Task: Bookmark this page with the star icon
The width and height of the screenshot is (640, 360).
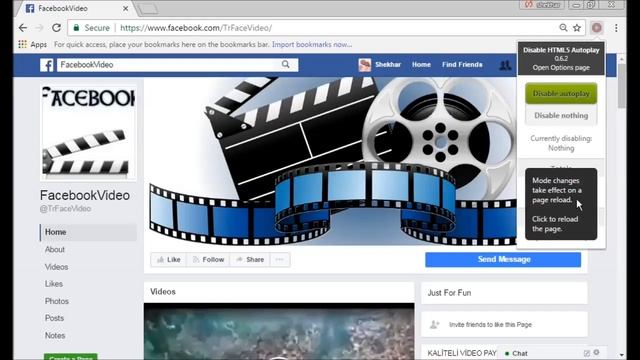Action: point(577,28)
